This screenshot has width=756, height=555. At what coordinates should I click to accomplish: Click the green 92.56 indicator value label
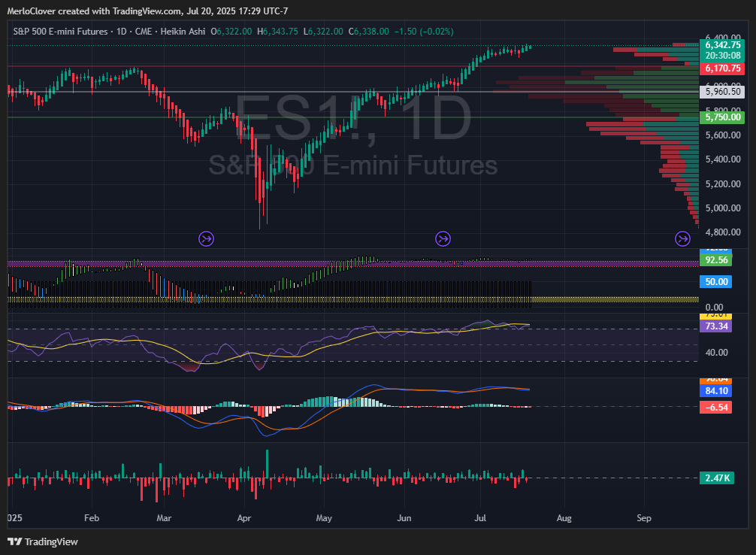[716, 260]
